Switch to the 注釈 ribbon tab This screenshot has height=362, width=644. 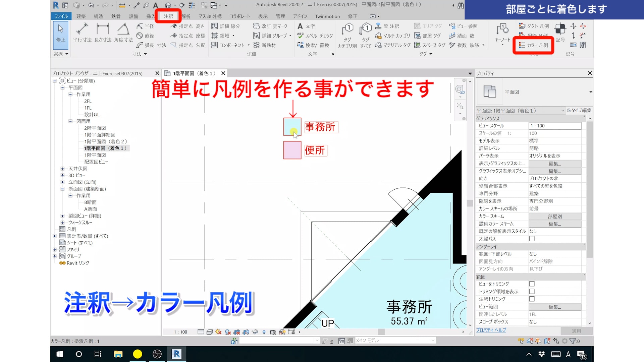pos(168,16)
